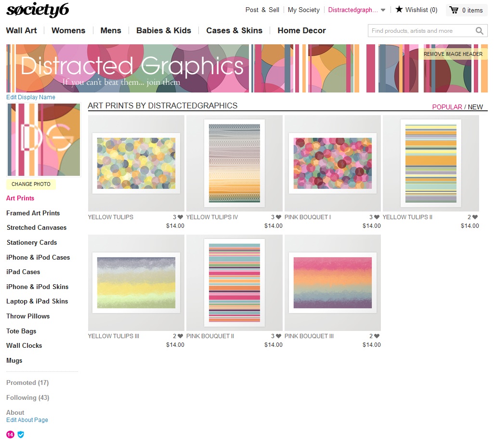Screen dimensions: 495x448
Task: Open the About page link
Action: click(15, 412)
